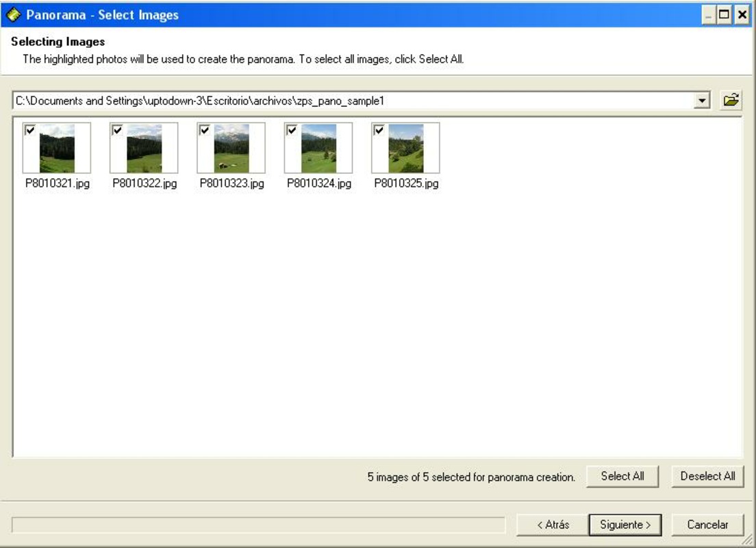Select the P8010322.jpg thumbnail image
This screenshot has height=548, width=756.
(144, 148)
